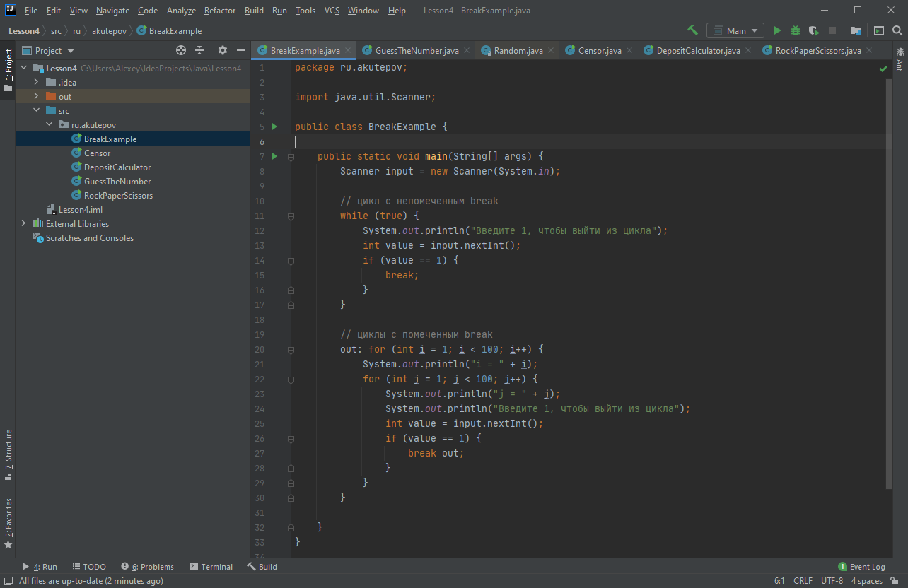Collapse the src folder
The height and width of the screenshot is (588, 908).
click(x=36, y=110)
